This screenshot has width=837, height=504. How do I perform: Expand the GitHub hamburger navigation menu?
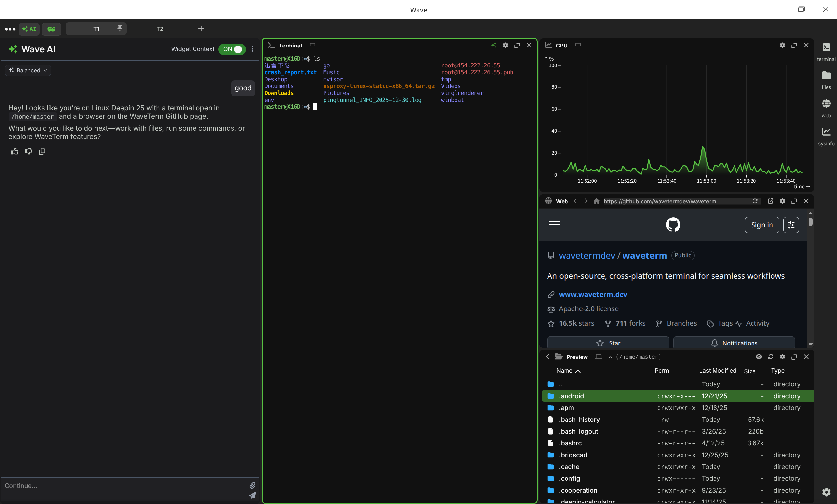click(x=554, y=224)
